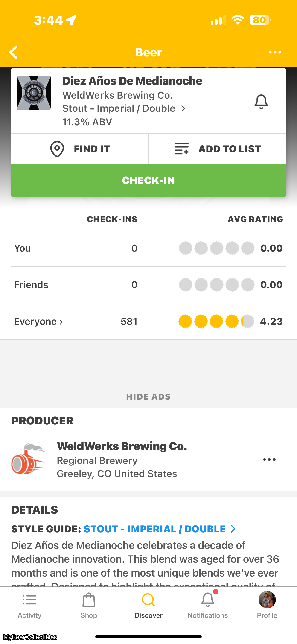This screenshot has height=644, width=297.
Task: Open Notifications bell with red badge
Action: 207,600
